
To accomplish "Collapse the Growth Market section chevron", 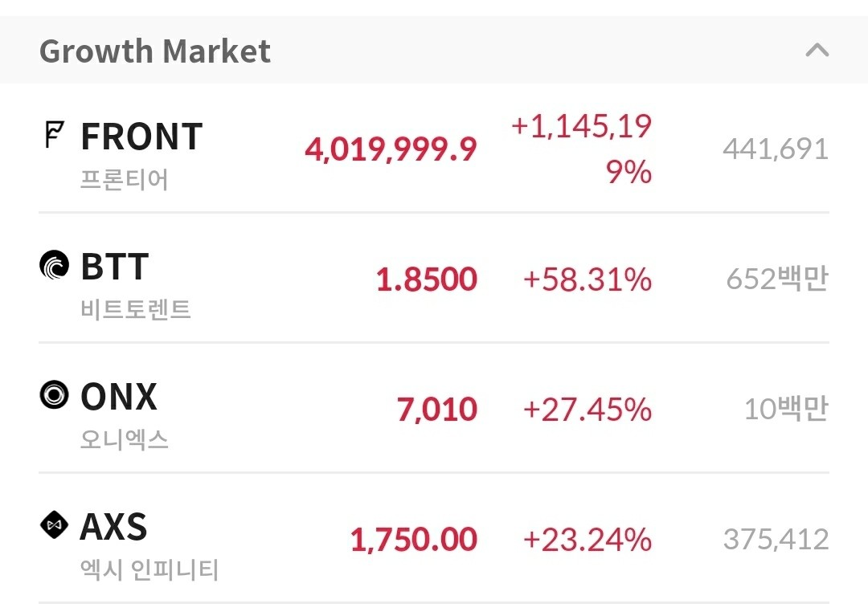I will point(817,51).
